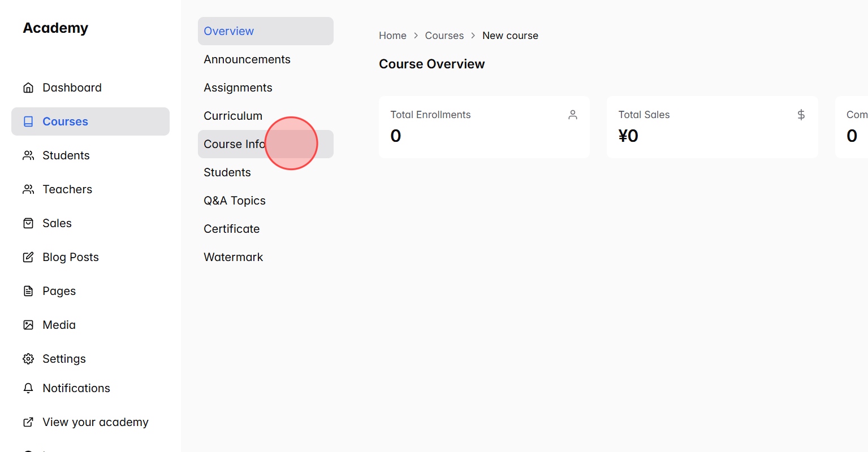The width and height of the screenshot is (868, 452).
Task: Open the Announcements section
Action: point(247,59)
